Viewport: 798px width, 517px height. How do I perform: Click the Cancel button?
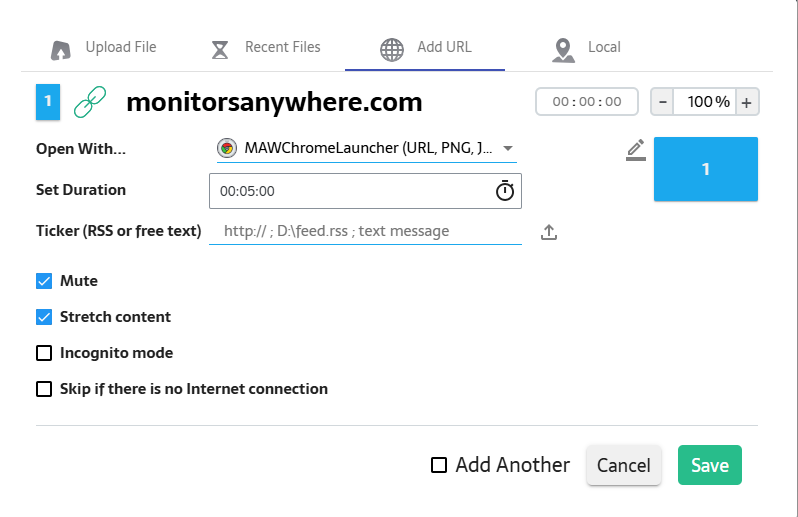623,465
